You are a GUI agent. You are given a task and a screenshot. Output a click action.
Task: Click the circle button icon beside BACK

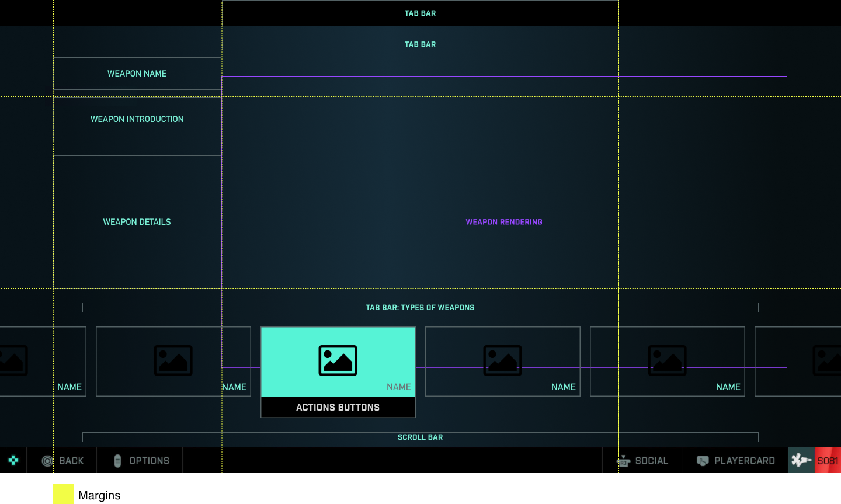[48, 461]
